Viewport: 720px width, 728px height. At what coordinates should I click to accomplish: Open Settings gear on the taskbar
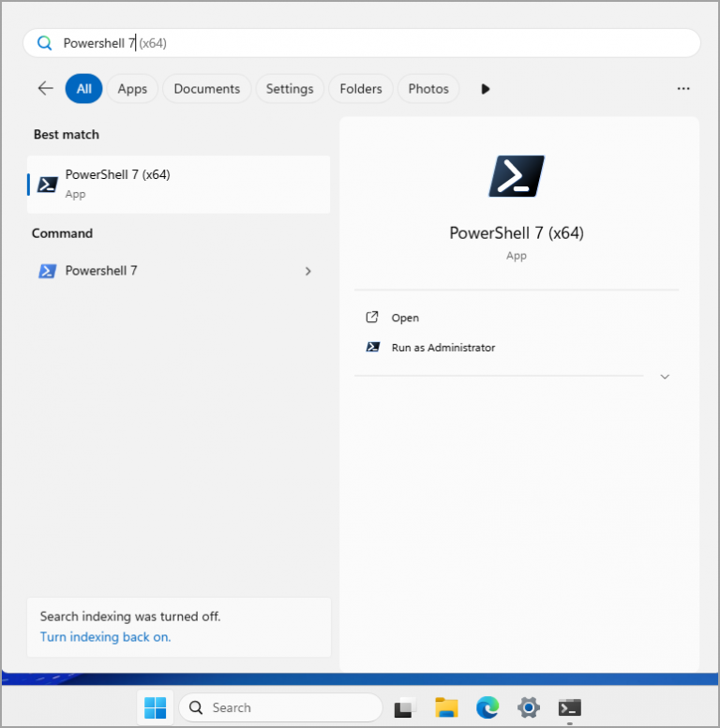(x=529, y=707)
